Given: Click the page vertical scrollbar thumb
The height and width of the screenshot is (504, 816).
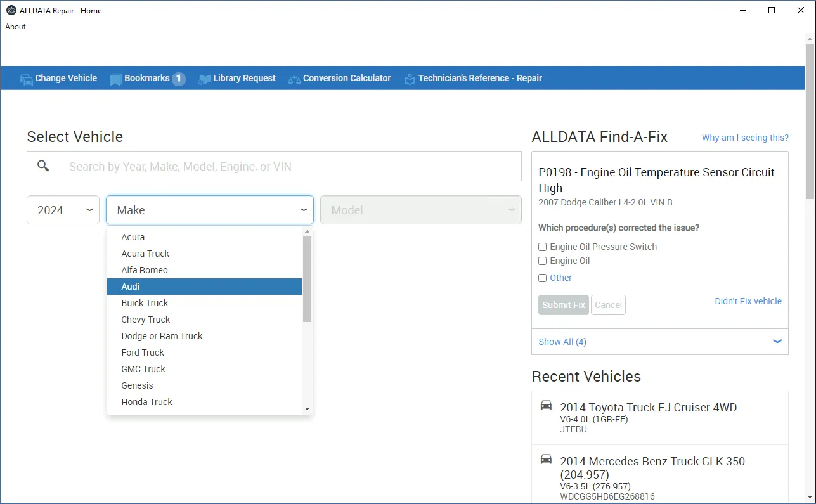Looking at the screenshot, I should tap(810, 121).
